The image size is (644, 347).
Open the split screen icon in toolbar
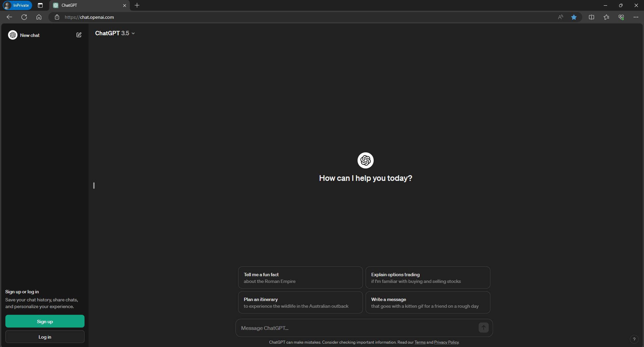[x=591, y=17]
